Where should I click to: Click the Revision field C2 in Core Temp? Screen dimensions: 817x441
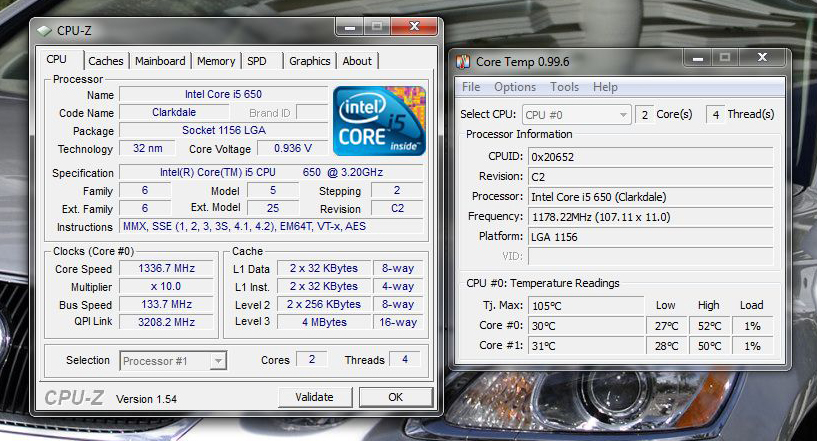coord(650,177)
